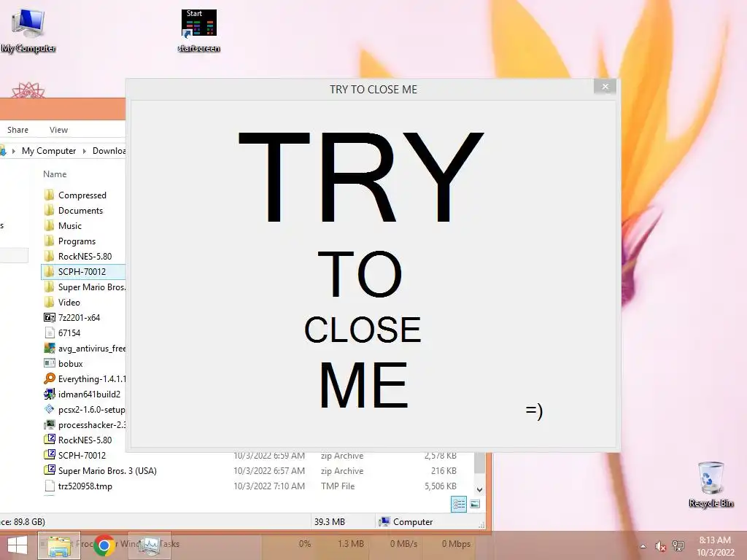Open the Share tab in File Explorer
747x560 pixels.
(x=18, y=130)
